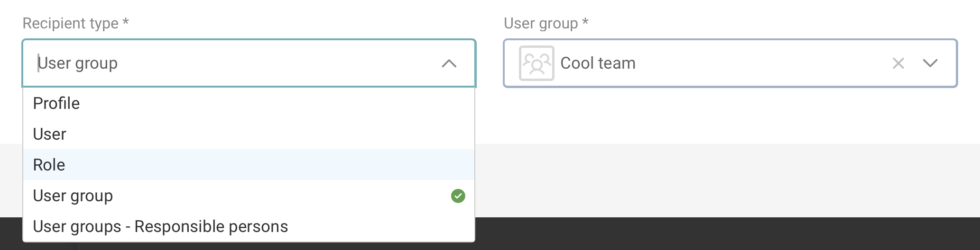Select the checked User group list option
This screenshot has height=250, width=980.
pos(73,196)
